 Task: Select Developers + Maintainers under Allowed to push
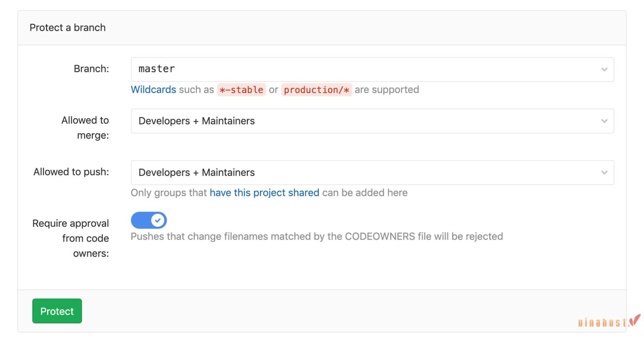pos(196,172)
